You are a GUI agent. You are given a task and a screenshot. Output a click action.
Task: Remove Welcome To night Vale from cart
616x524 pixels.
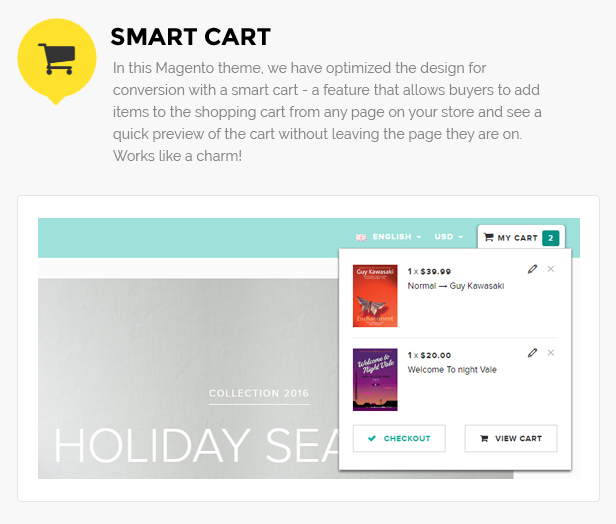(551, 353)
